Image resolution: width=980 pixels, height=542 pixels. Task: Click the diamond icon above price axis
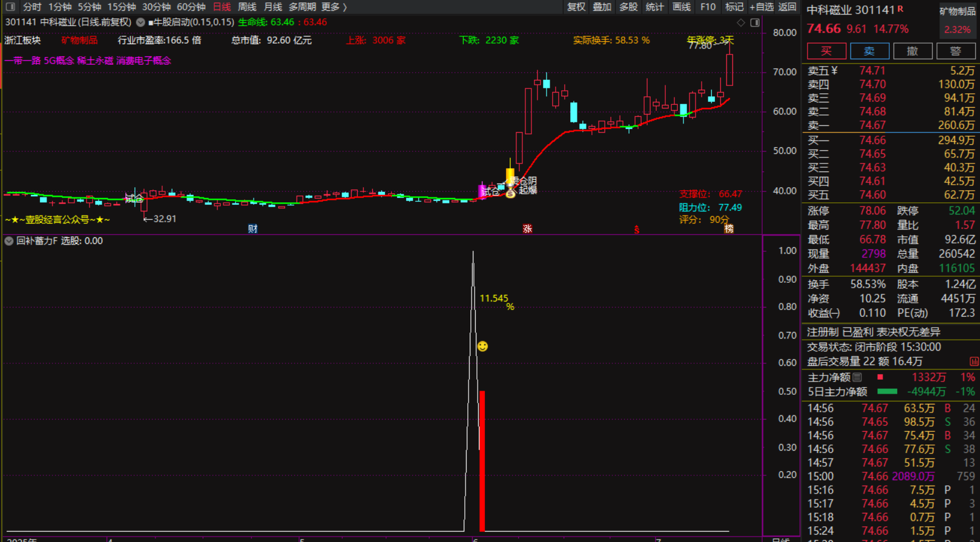741,22
